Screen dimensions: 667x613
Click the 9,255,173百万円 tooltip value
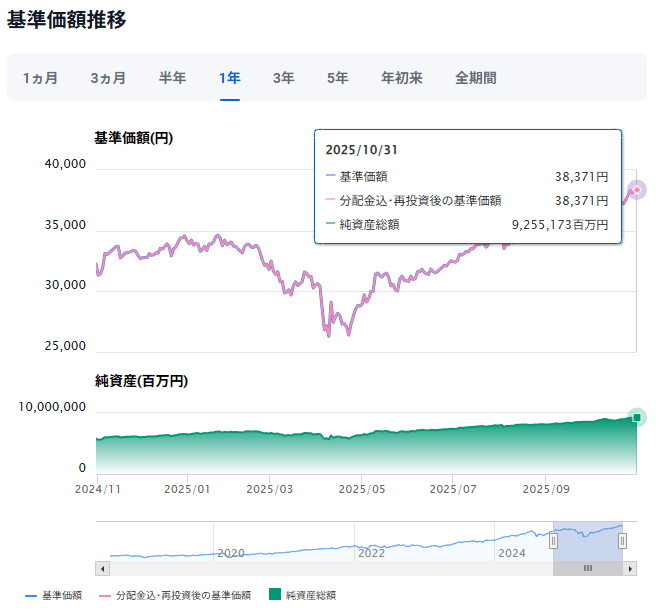(560, 225)
